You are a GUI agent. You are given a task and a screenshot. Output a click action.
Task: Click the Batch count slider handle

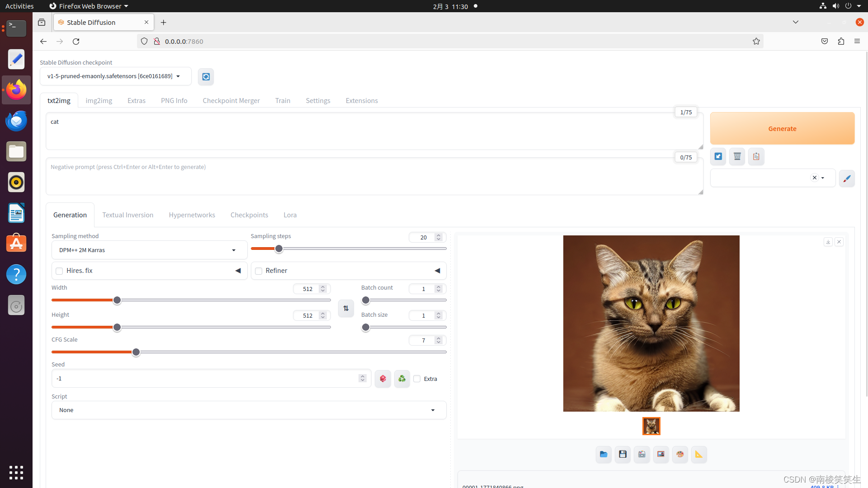[366, 300]
